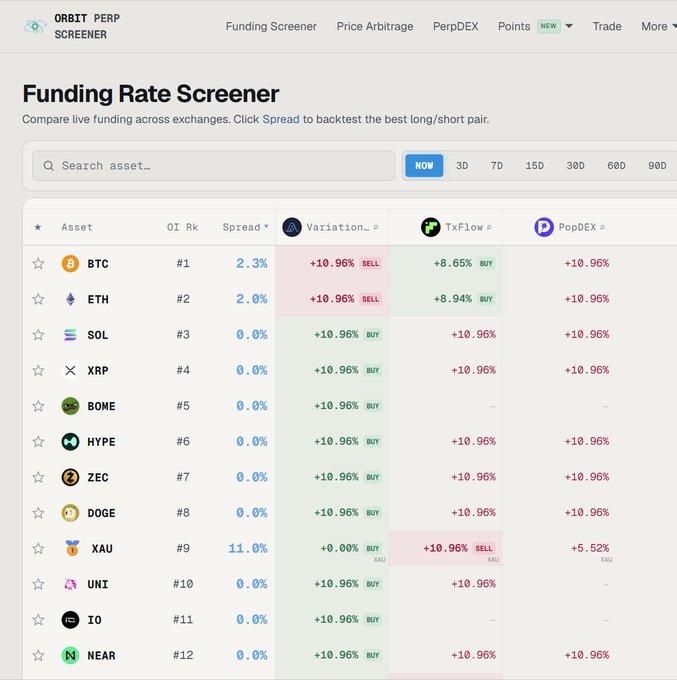The width and height of the screenshot is (677, 680).
Task: Click the BOME coin icon
Action: click(x=70, y=406)
